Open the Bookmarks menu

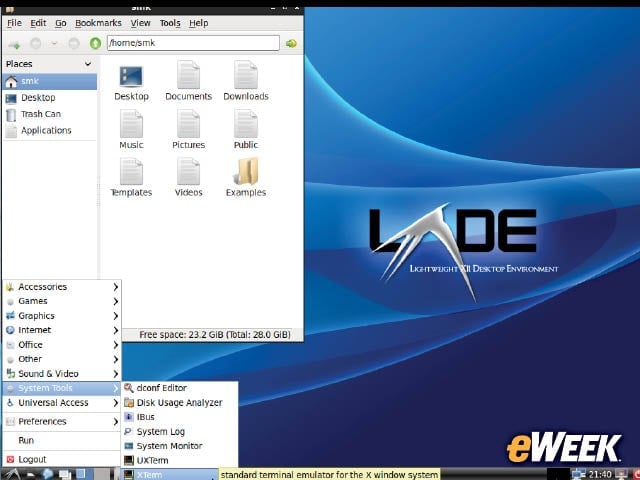tap(98, 23)
